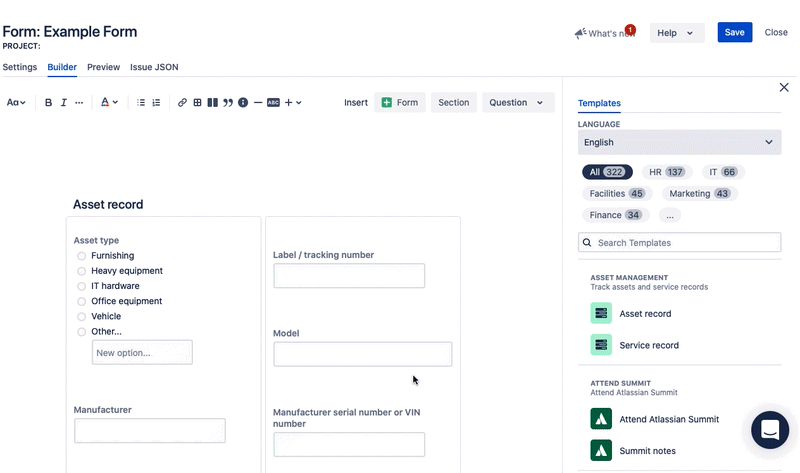This screenshot has height=473, width=800.
Task: Switch to the Issue JSON tab
Action: tap(154, 67)
